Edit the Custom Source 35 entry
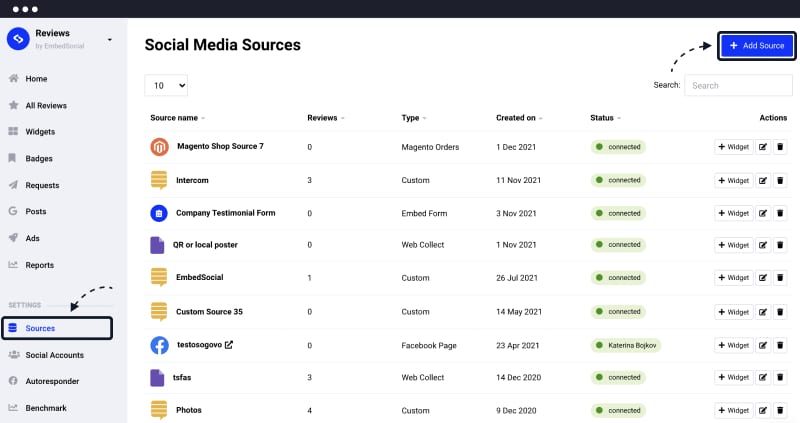Viewport: 800px width, 423px height. tap(763, 312)
